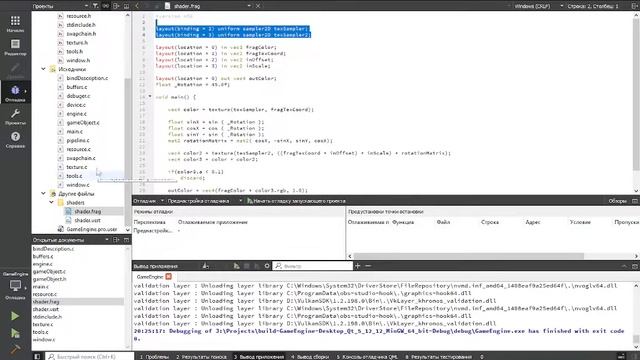The width and height of the screenshot is (640, 360).
Task: Open the Windows (CRLF) line ending dropdown
Action: [x=538, y=6]
